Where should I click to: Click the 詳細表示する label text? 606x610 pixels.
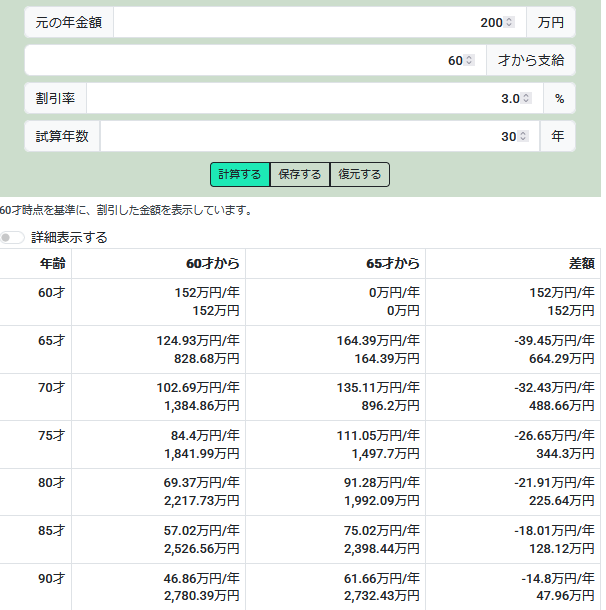click(x=69, y=237)
